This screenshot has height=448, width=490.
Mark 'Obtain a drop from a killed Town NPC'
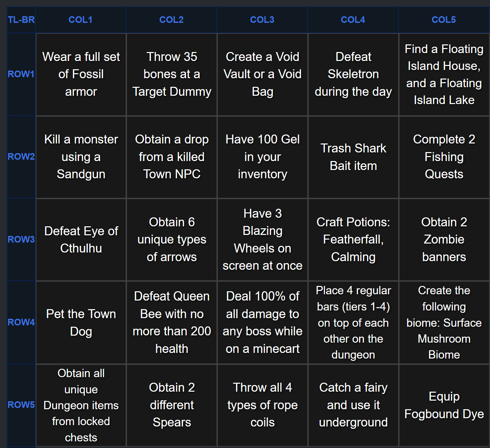pos(172,157)
